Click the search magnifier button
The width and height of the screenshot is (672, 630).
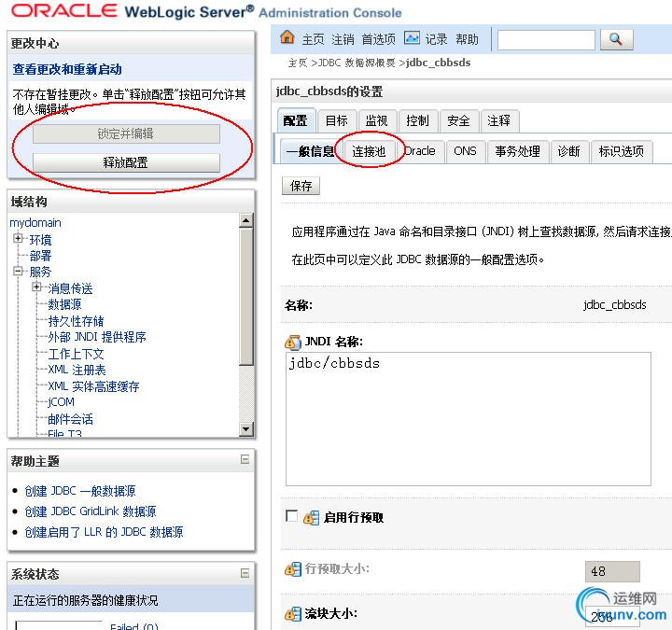616,39
